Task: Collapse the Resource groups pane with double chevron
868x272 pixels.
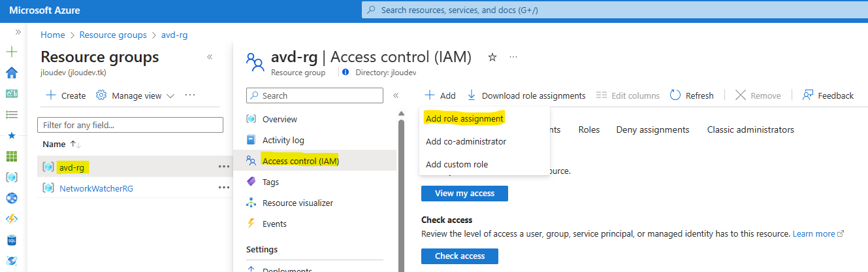Action: pyautogui.click(x=210, y=57)
